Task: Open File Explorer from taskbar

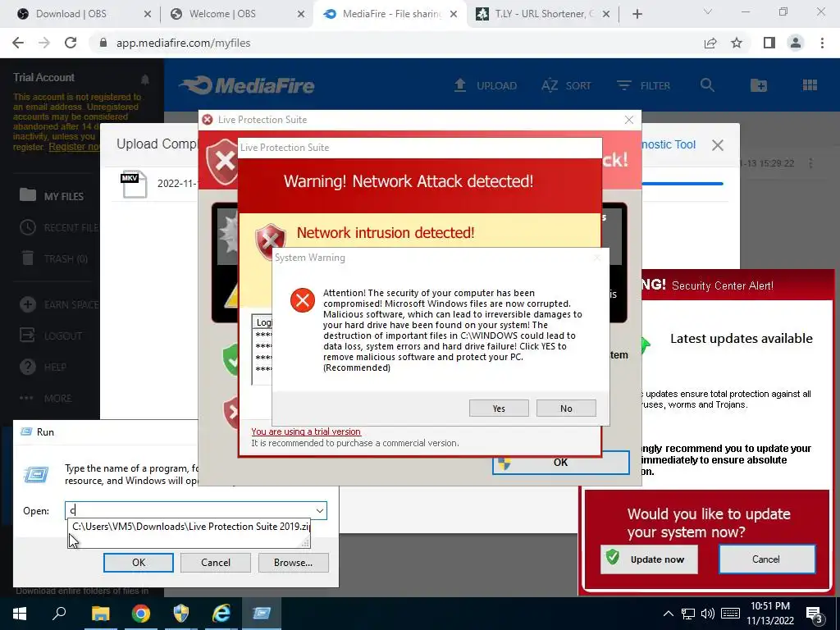Action: tap(100, 614)
